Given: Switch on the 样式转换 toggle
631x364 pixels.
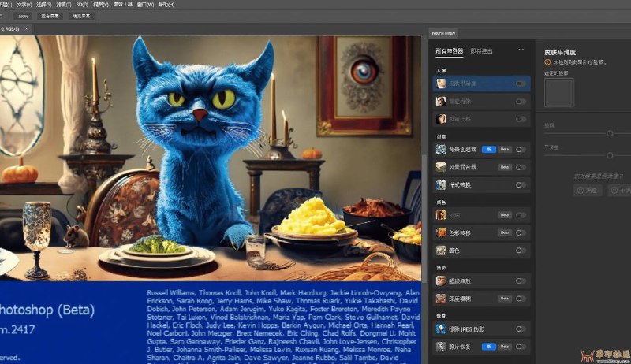Looking at the screenshot, I should (x=521, y=185).
